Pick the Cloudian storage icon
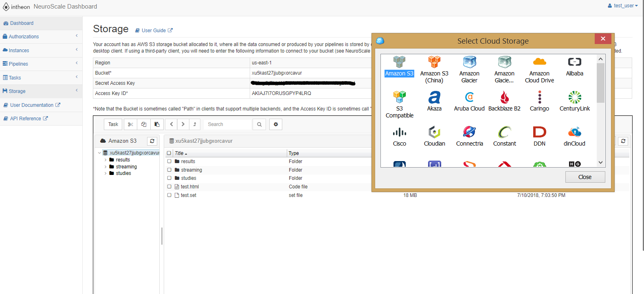Image resolution: width=644 pixels, height=294 pixels. pos(434,132)
